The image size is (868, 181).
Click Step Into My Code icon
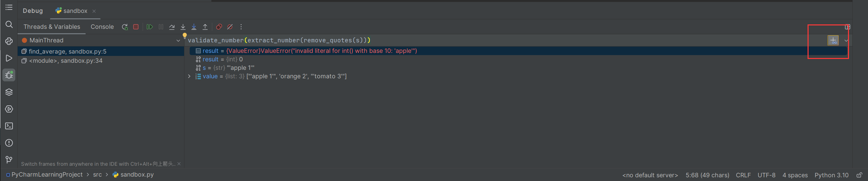tap(194, 27)
